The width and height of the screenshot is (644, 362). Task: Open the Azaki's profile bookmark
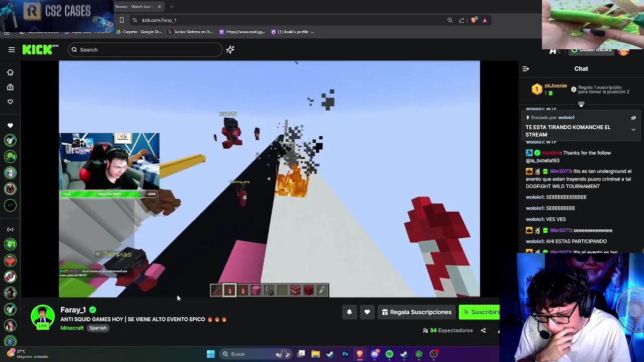[292, 32]
